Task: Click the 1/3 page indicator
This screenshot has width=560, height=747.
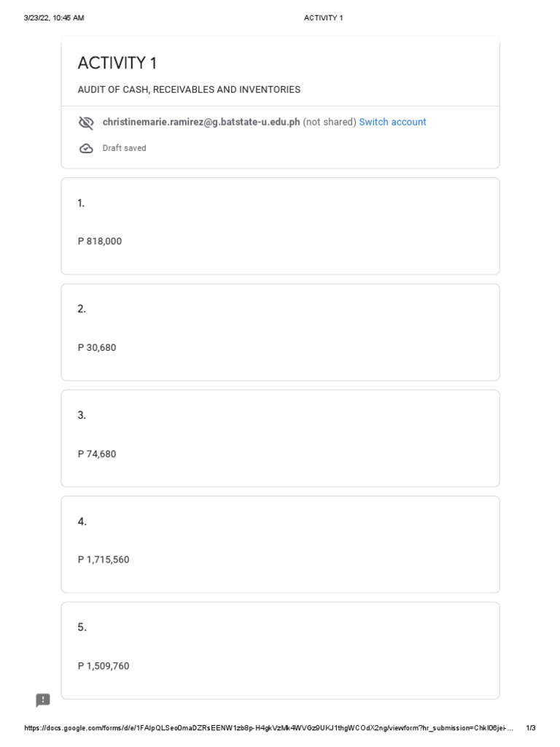Action: tap(531, 728)
